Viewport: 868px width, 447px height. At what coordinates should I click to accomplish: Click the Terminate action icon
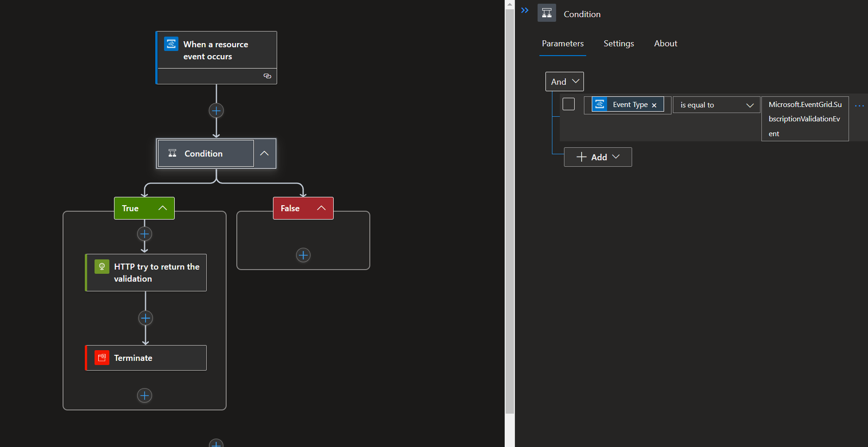[x=101, y=358]
